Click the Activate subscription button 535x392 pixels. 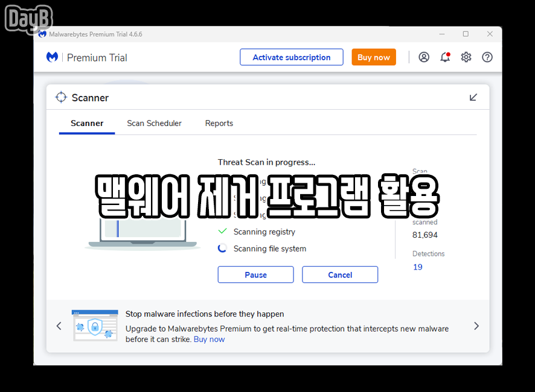click(x=292, y=57)
